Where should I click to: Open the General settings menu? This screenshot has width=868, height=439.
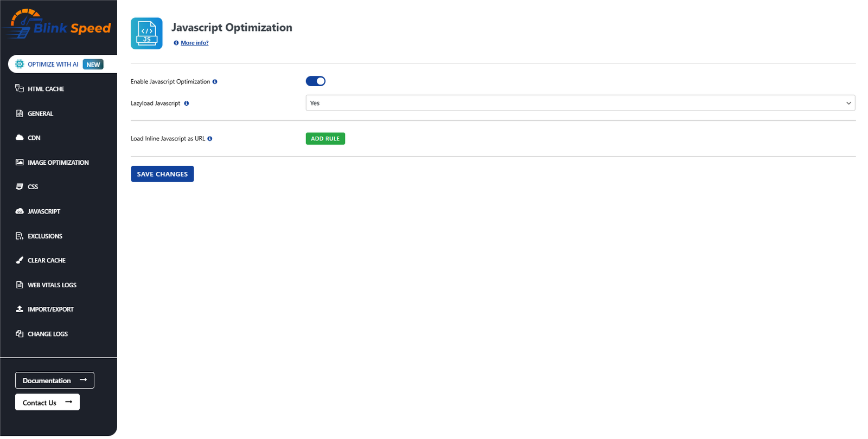pyautogui.click(x=41, y=114)
